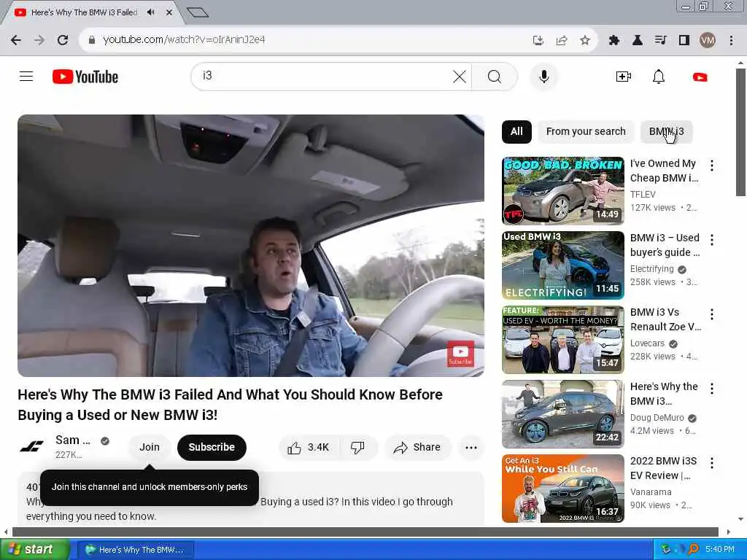747x560 pixels.
Task: Open the Sam channel name link
Action: [x=72, y=440]
